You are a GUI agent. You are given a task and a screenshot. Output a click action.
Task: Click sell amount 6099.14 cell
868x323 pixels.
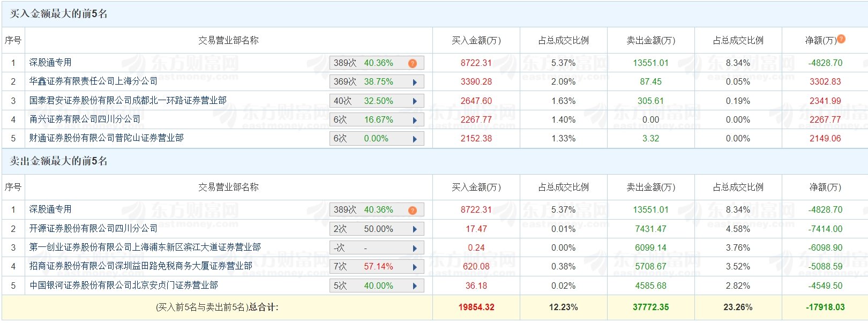coord(650,248)
